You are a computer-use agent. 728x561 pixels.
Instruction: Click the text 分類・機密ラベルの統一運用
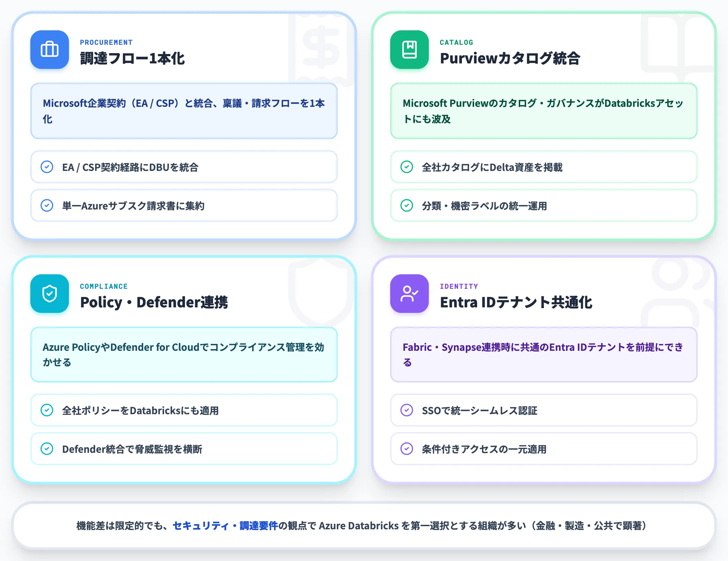484,206
